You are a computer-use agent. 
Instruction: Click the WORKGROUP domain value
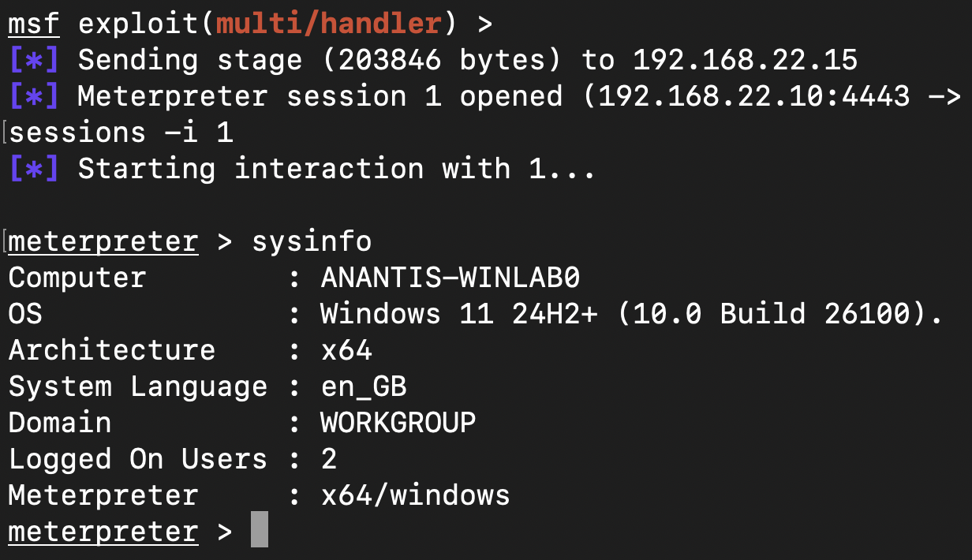tap(398, 423)
